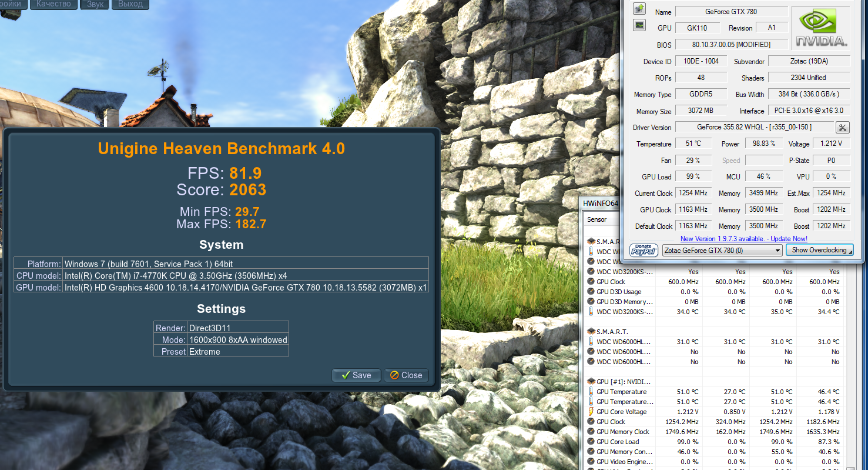The width and height of the screenshot is (868, 470).
Task: Click the Subvendor value Zotac (19DA)
Action: click(809, 61)
